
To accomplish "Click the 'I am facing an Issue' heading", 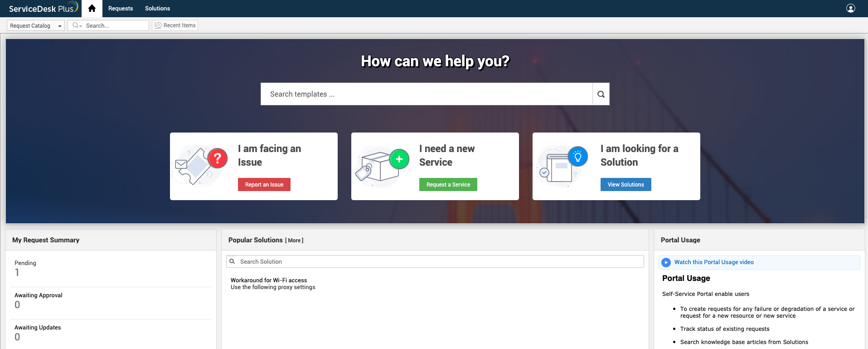I will coord(269,155).
